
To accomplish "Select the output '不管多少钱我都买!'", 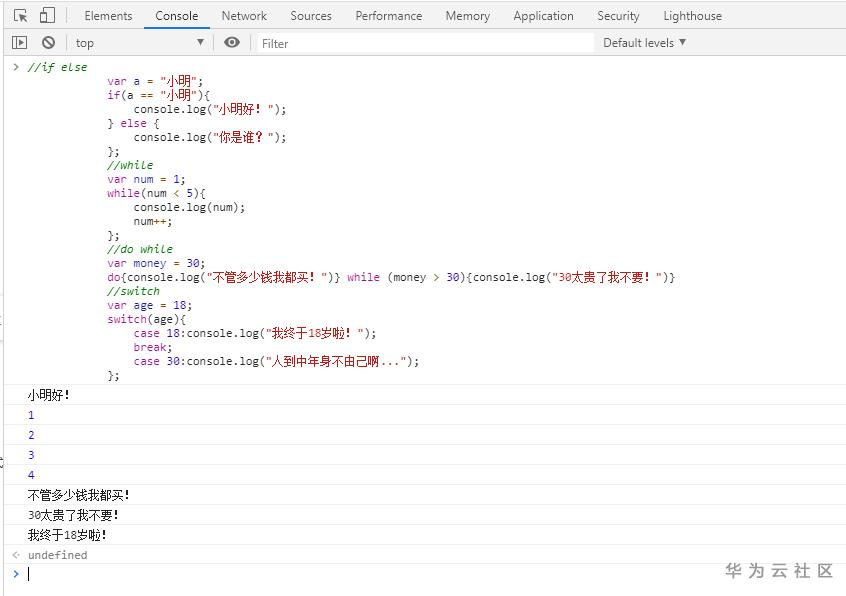I will pyautogui.click(x=79, y=495).
